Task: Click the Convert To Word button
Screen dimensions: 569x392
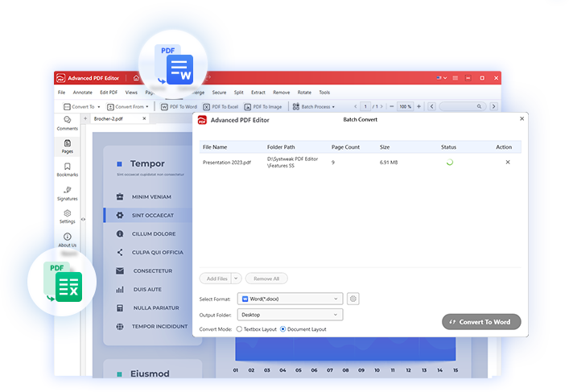Action: click(481, 322)
